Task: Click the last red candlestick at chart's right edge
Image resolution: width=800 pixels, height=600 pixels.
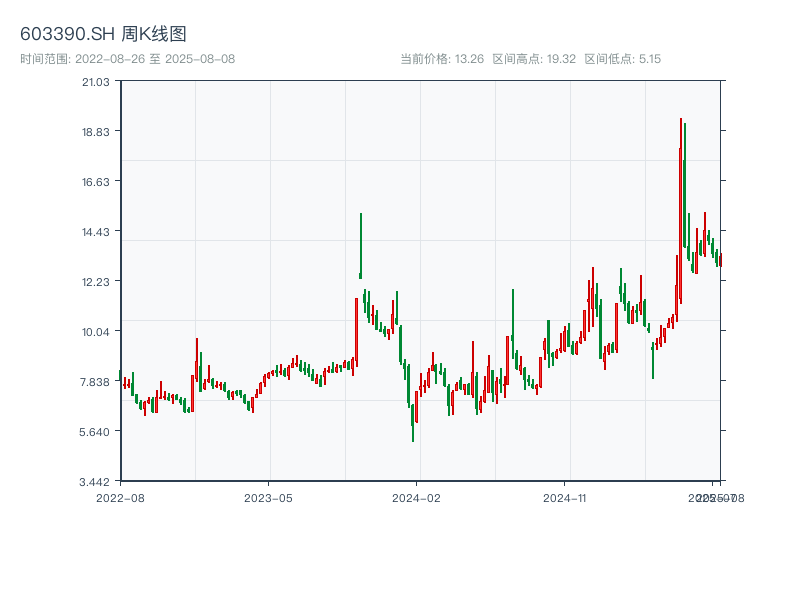Action: tap(721, 260)
